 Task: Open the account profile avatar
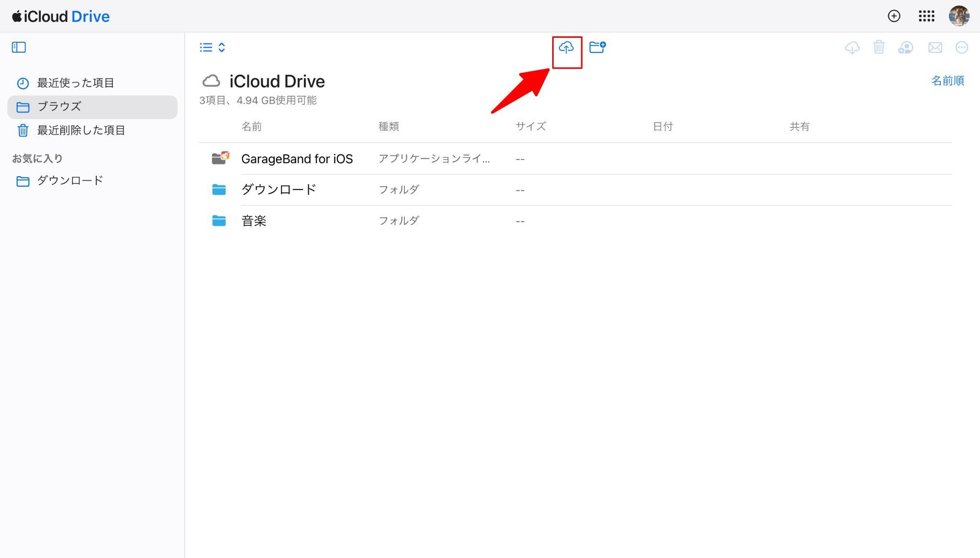959,16
